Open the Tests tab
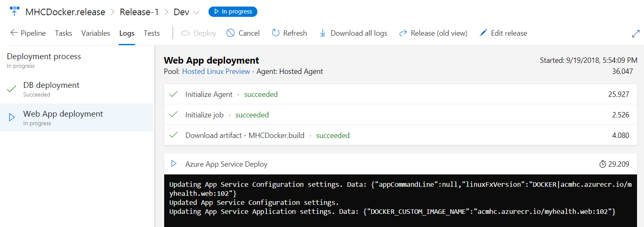Image resolution: width=644 pixels, height=227 pixels. click(x=152, y=33)
